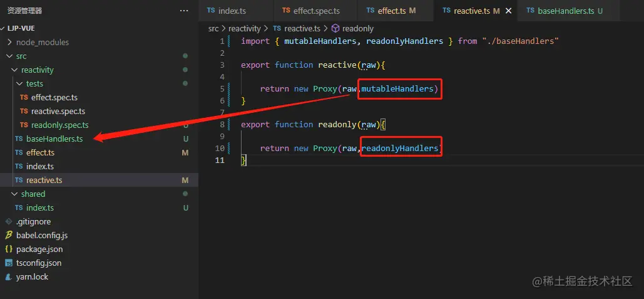Click the tsconfig.json file icon
The width and height of the screenshot is (644, 299).
click(9, 263)
